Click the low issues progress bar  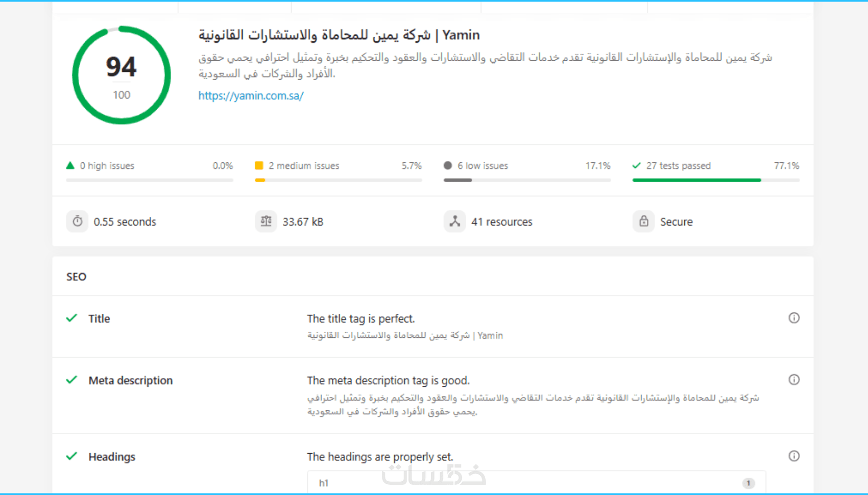click(x=527, y=180)
